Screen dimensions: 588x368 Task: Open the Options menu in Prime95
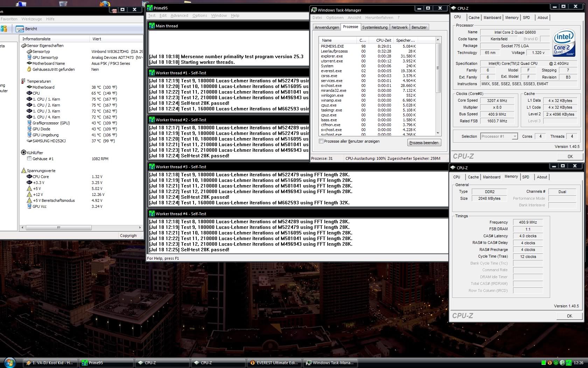point(199,15)
